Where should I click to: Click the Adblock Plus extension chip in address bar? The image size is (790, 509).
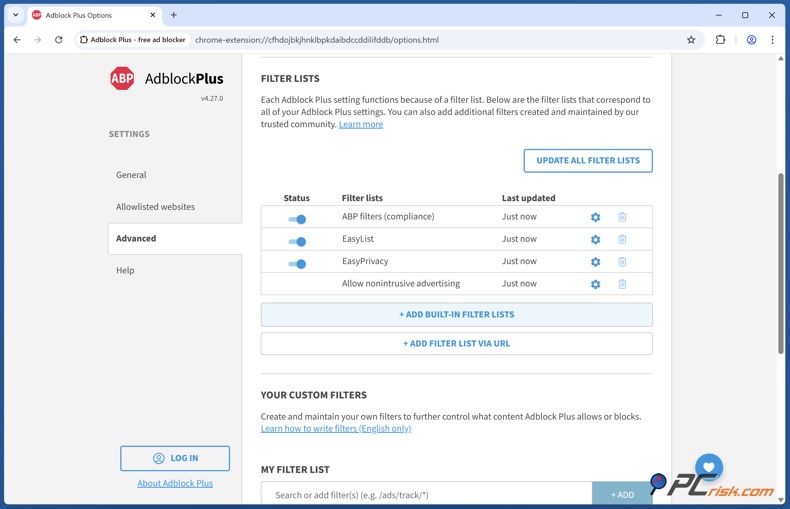point(133,40)
